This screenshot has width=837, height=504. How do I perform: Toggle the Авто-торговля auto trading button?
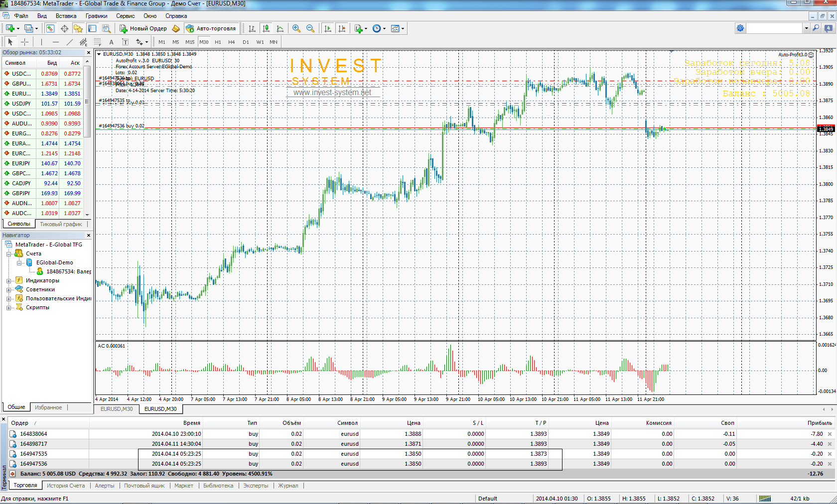(211, 28)
